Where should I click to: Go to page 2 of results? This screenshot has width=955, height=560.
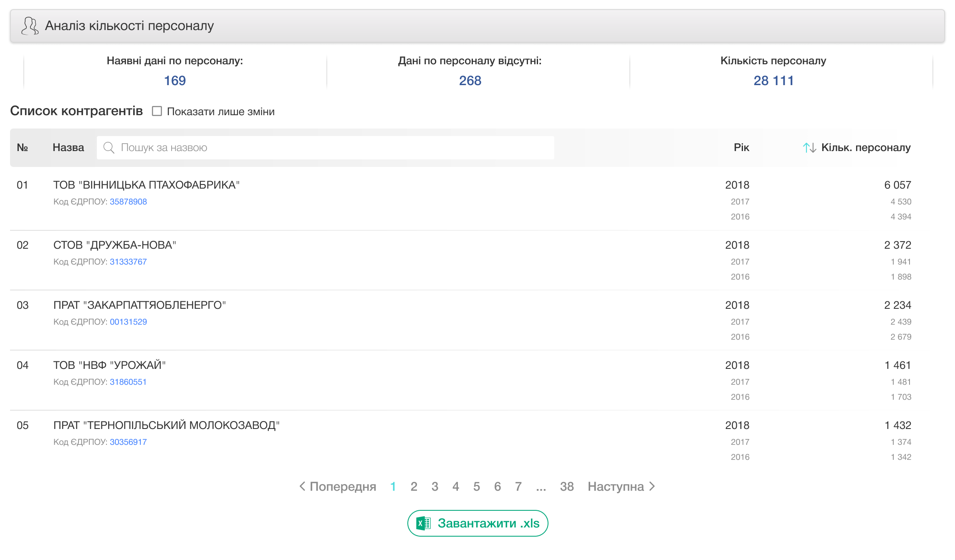[414, 487]
